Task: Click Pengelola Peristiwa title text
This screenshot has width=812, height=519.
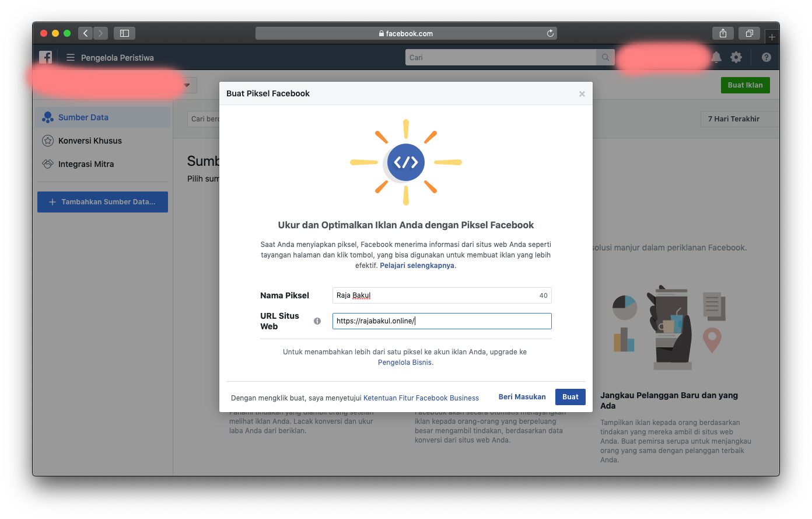Action: (117, 58)
